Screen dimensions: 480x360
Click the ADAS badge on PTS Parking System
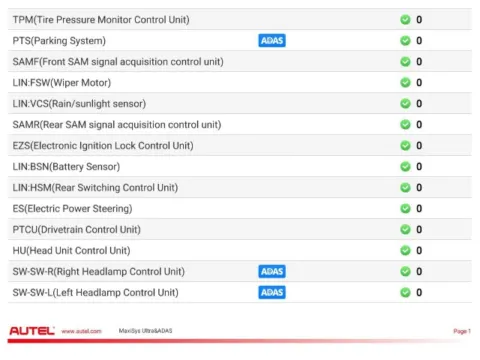[x=272, y=41]
